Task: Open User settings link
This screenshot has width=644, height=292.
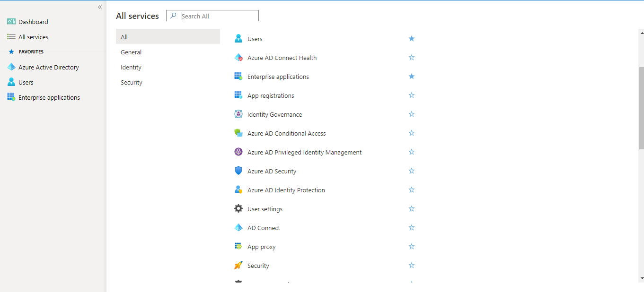Action: pos(265,209)
